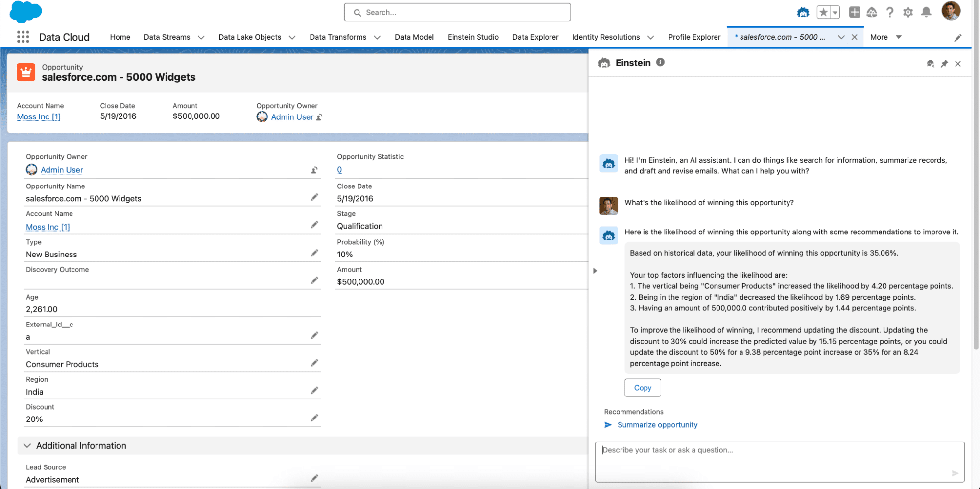Edit Account Name pencil icon

point(314,225)
